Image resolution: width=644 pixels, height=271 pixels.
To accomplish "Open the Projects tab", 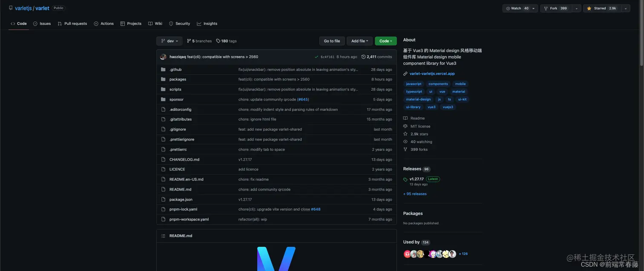I will (x=131, y=24).
